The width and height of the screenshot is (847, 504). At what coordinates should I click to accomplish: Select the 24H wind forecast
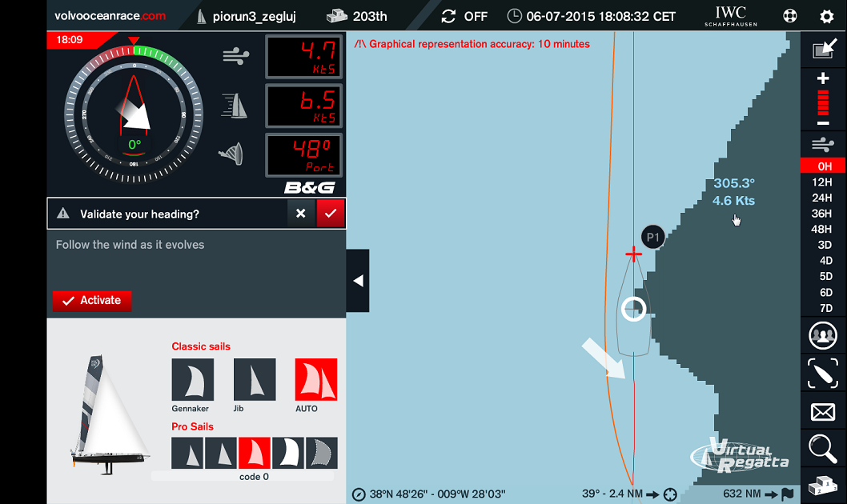(x=823, y=198)
